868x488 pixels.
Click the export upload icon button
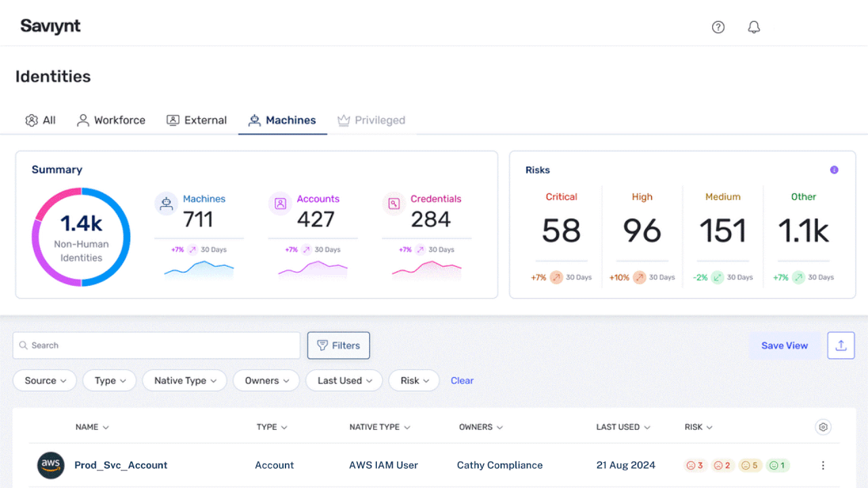click(x=840, y=346)
